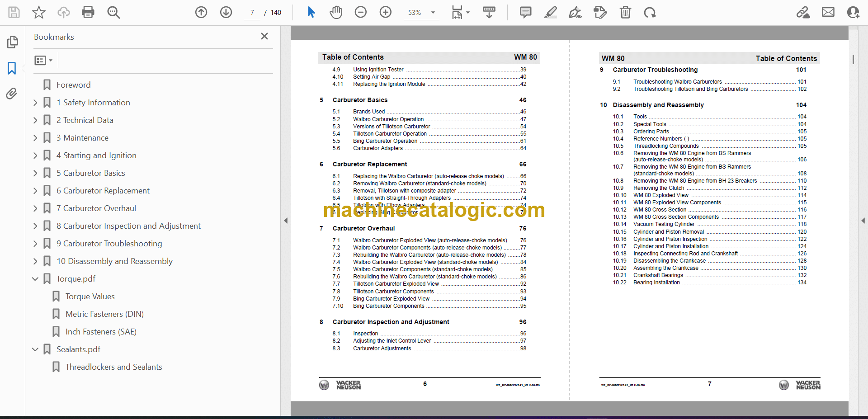Rotate the page view

pyautogui.click(x=650, y=12)
